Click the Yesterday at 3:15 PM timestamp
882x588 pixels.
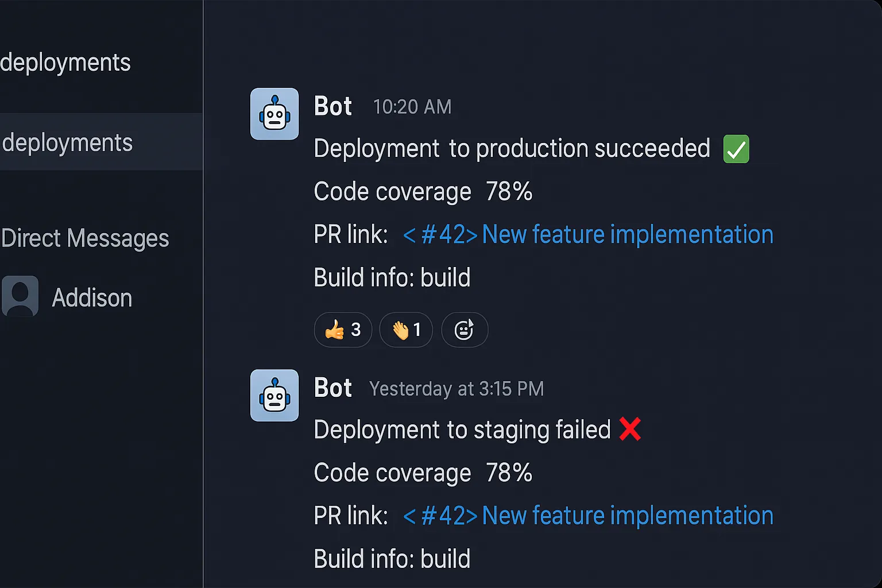coord(456,389)
